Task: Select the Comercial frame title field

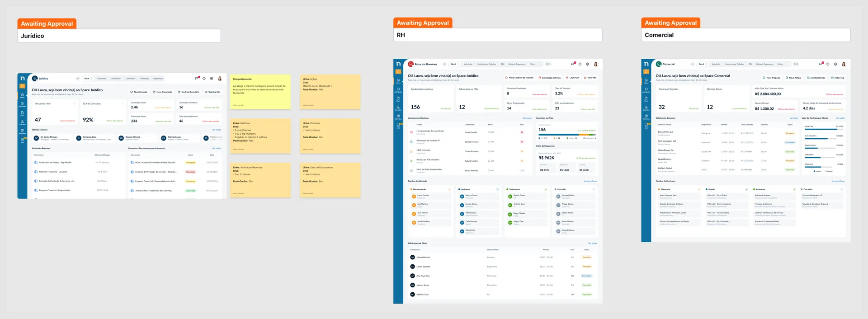Action: click(745, 35)
